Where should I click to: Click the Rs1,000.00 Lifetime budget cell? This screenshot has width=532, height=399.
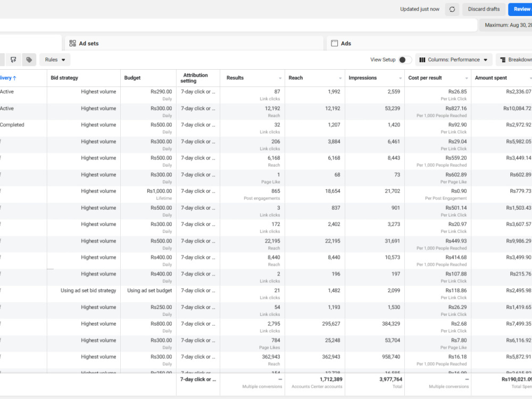pyautogui.click(x=159, y=191)
